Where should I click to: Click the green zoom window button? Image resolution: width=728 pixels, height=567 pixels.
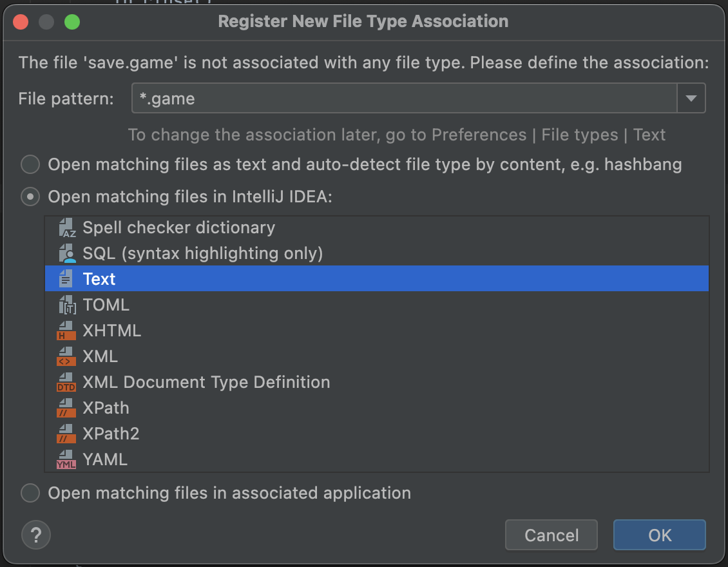(72, 22)
